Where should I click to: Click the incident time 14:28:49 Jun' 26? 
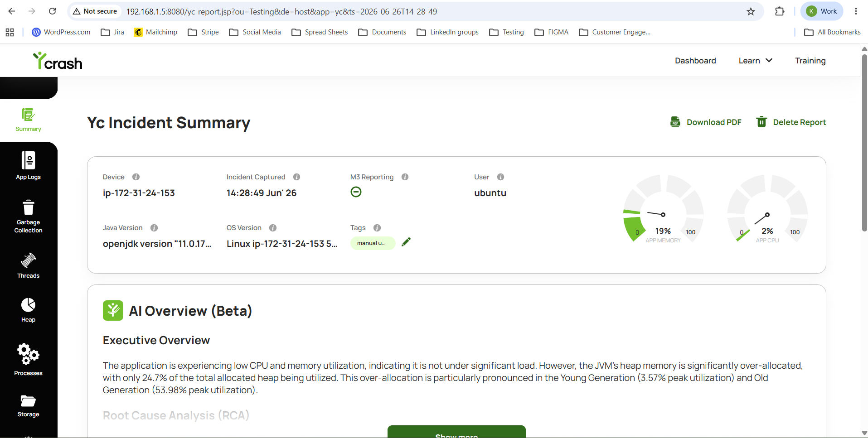(x=262, y=193)
